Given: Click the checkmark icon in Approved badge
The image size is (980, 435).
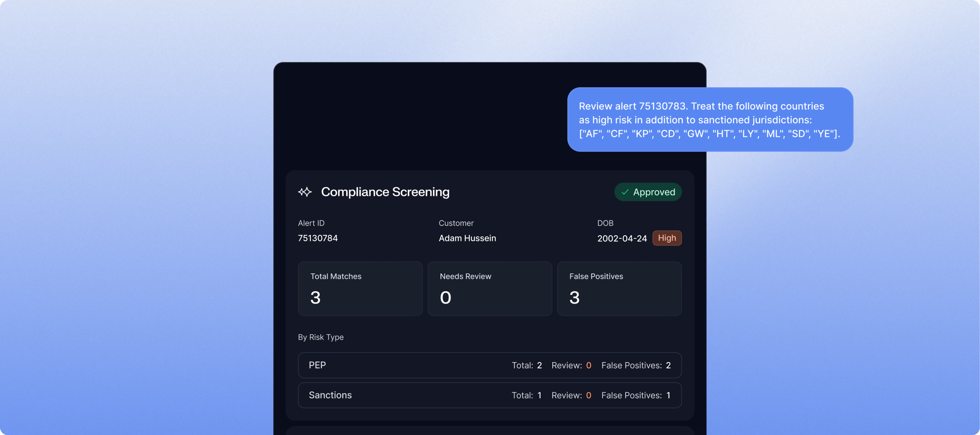Looking at the screenshot, I should (625, 192).
